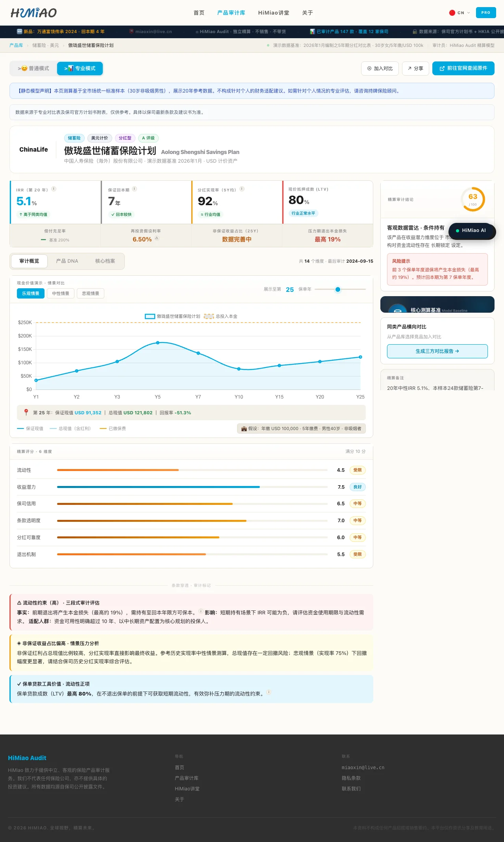Switch to 专业模式 view
The height and width of the screenshot is (842, 504).
point(80,69)
